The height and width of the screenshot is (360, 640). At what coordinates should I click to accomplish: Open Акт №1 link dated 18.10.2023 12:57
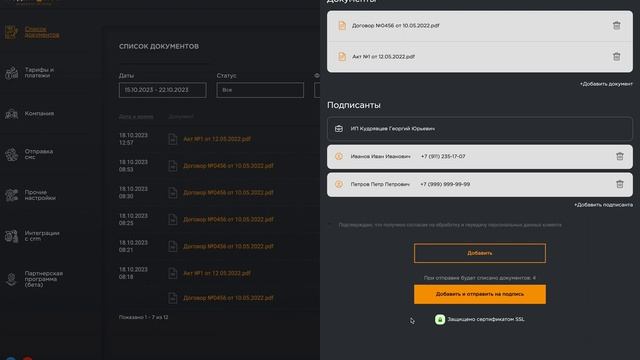coord(217,139)
